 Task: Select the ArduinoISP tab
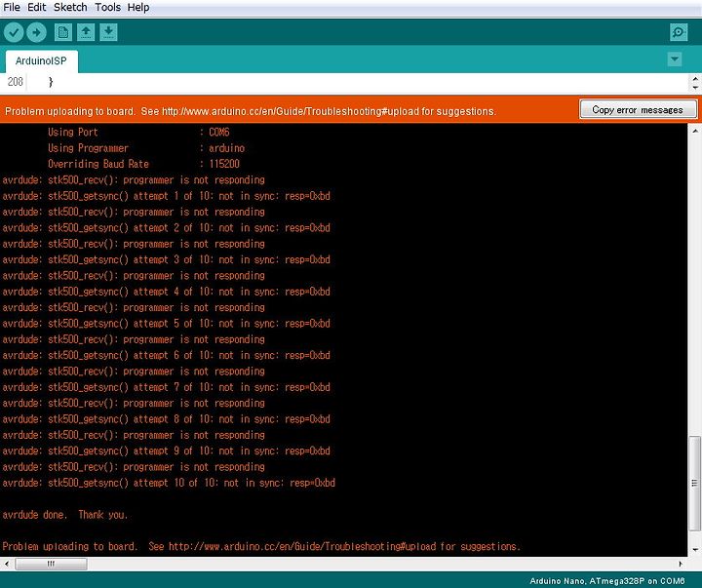(41, 60)
